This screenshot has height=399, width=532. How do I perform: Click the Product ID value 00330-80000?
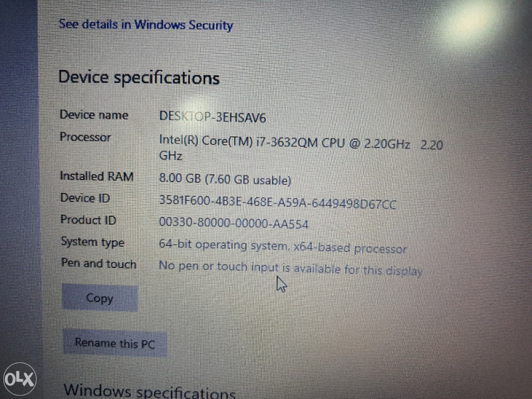[x=233, y=223]
